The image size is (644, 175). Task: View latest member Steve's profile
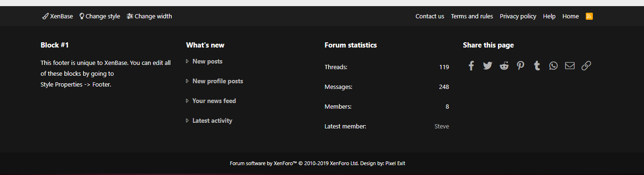[x=442, y=126]
